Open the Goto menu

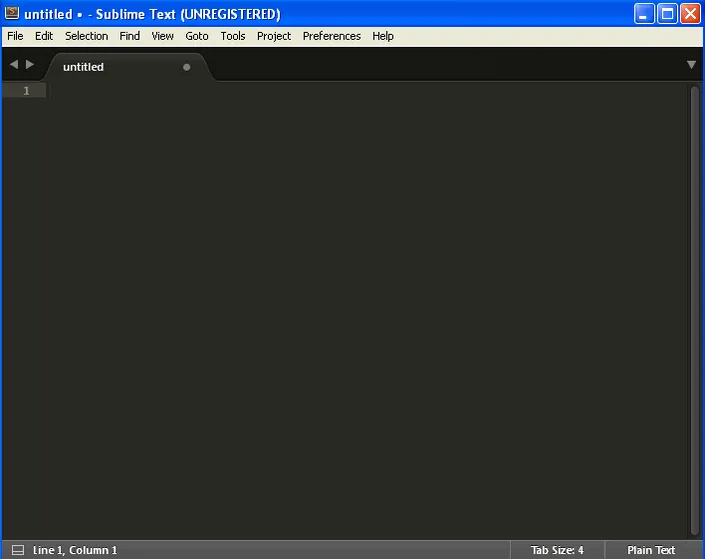pos(197,36)
